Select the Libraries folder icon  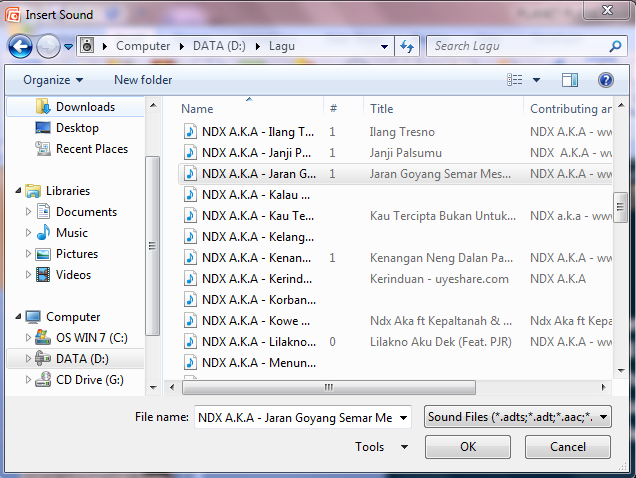[x=33, y=191]
